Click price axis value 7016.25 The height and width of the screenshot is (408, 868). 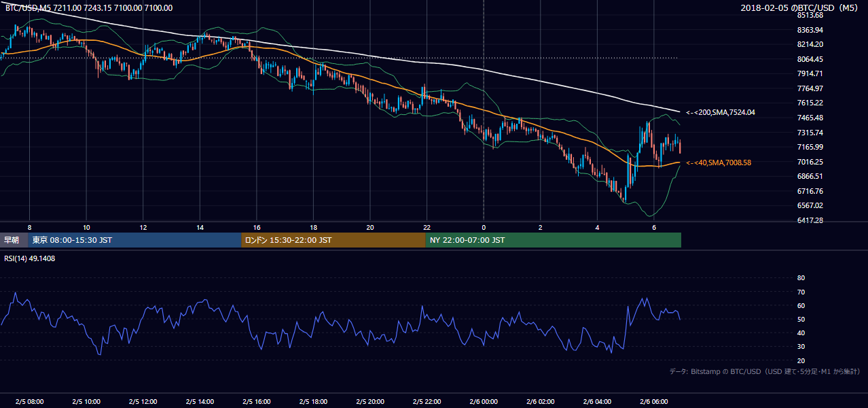click(x=810, y=162)
